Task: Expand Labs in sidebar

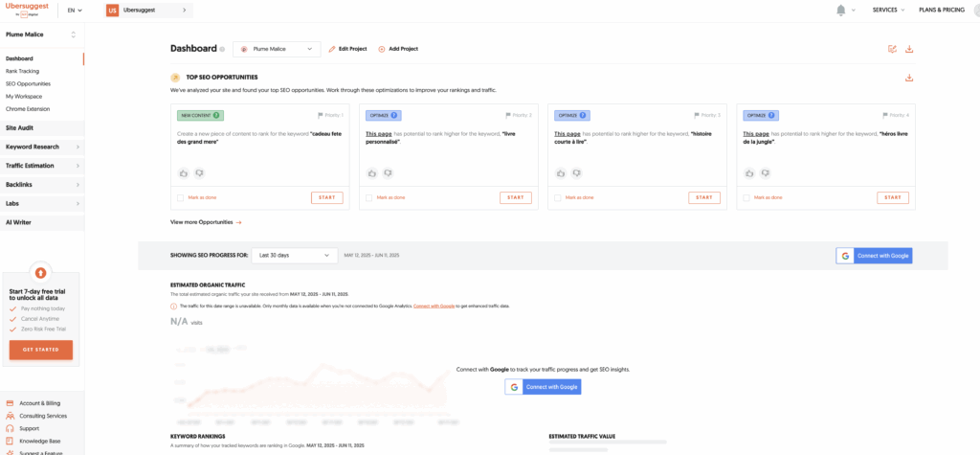Action: [42, 203]
